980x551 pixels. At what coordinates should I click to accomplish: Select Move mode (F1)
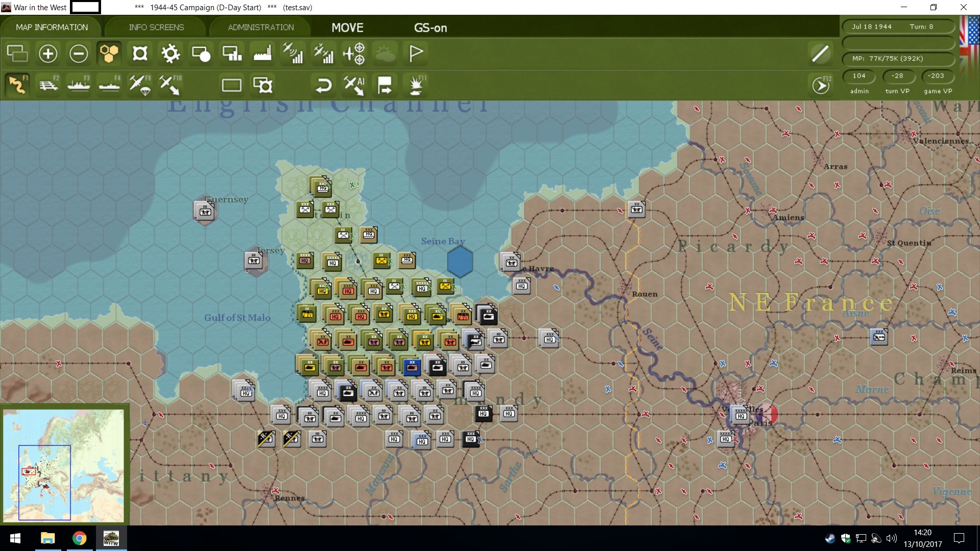coord(17,85)
